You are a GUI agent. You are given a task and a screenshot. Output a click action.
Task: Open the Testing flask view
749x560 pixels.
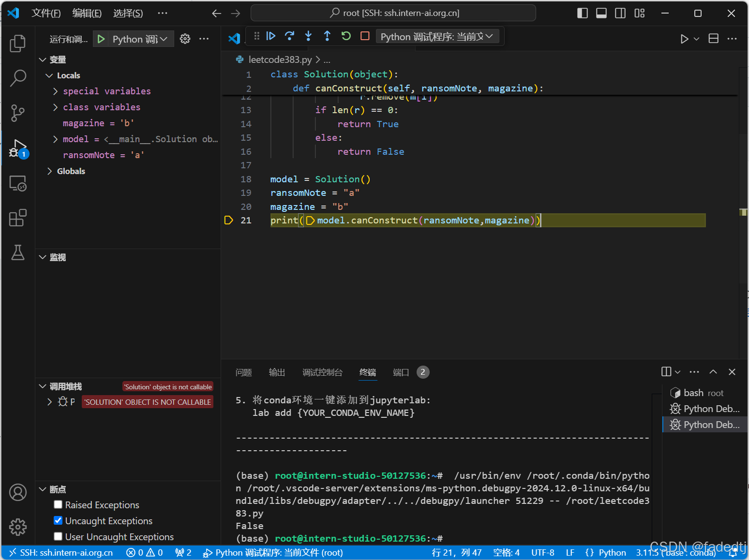[x=18, y=252]
